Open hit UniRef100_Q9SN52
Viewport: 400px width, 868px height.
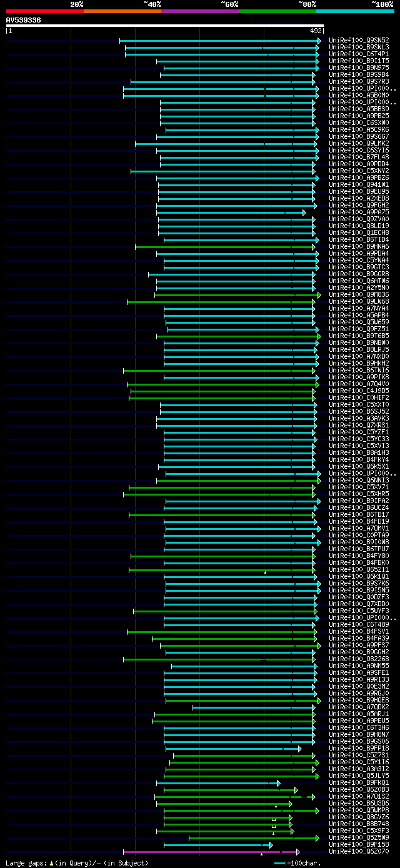pyautogui.click(x=359, y=40)
